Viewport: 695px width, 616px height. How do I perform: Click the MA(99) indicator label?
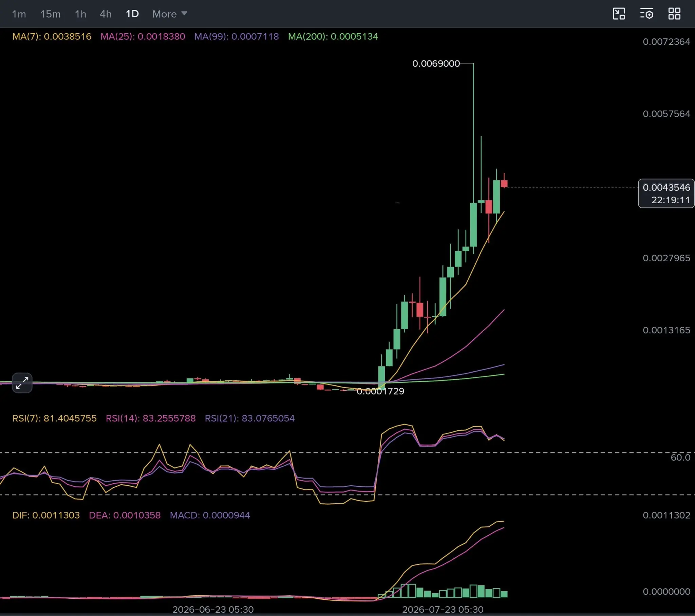point(237,36)
